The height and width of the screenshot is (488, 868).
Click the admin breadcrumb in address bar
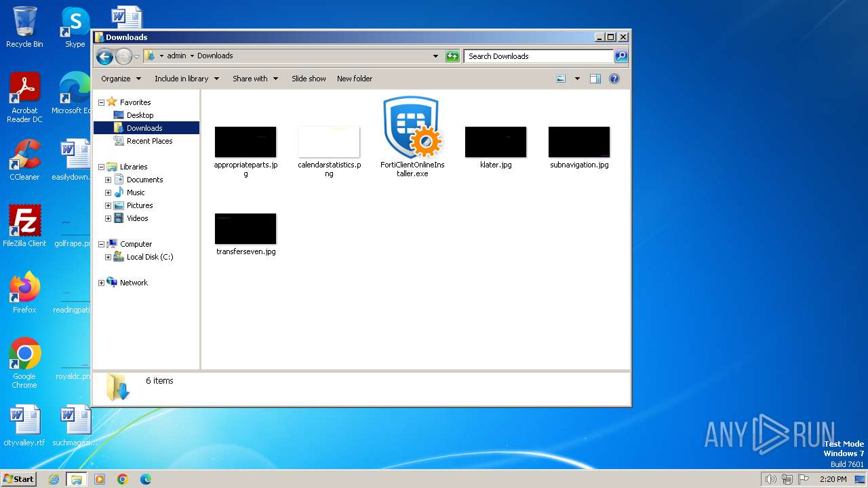176,56
